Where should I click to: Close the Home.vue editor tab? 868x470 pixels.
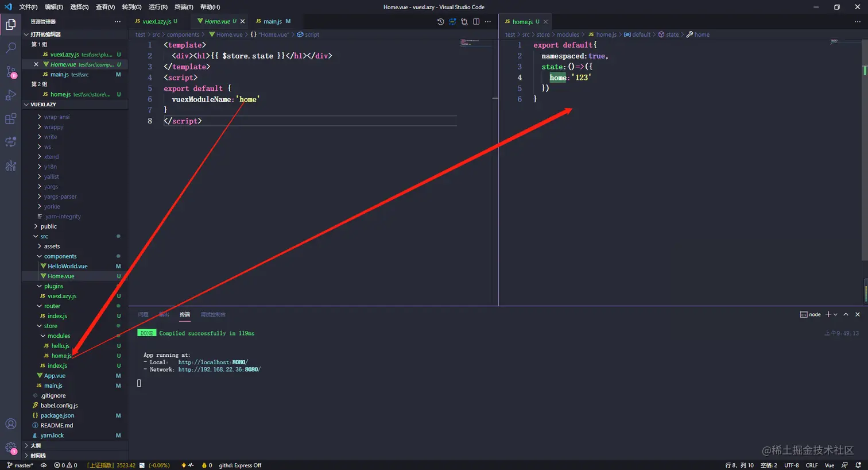(242, 21)
